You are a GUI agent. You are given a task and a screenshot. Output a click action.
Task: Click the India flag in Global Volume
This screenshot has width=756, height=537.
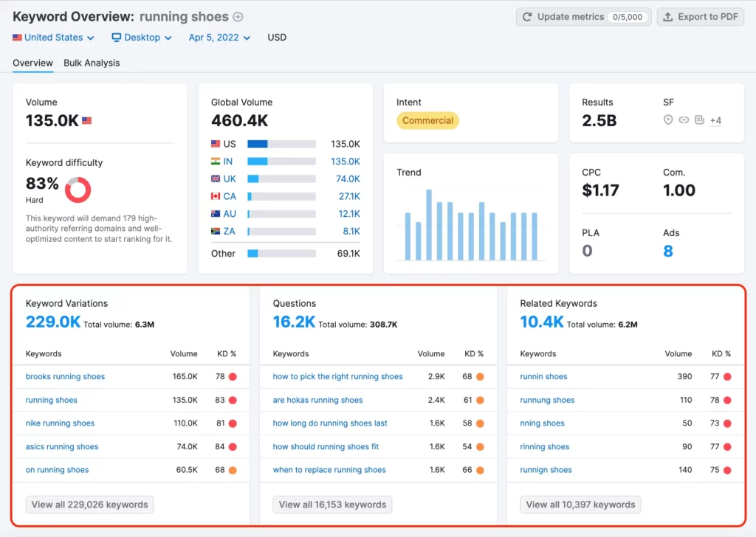point(216,162)
